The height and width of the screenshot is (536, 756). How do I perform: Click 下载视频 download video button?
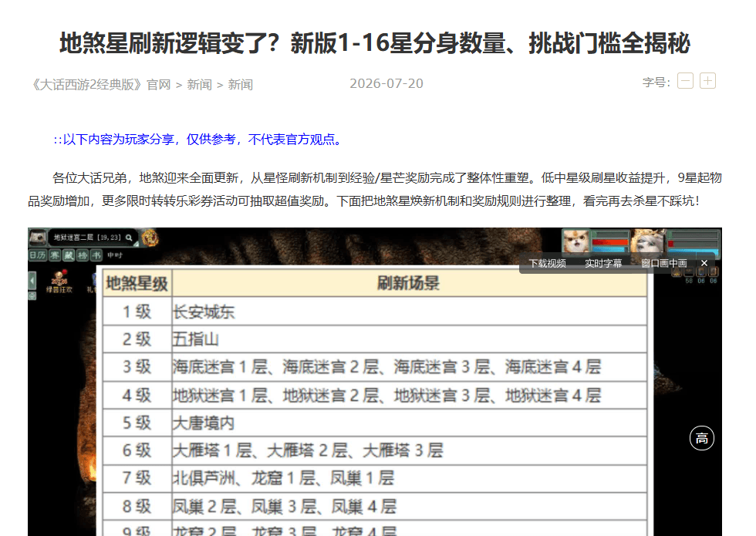(x=547, y=263)
